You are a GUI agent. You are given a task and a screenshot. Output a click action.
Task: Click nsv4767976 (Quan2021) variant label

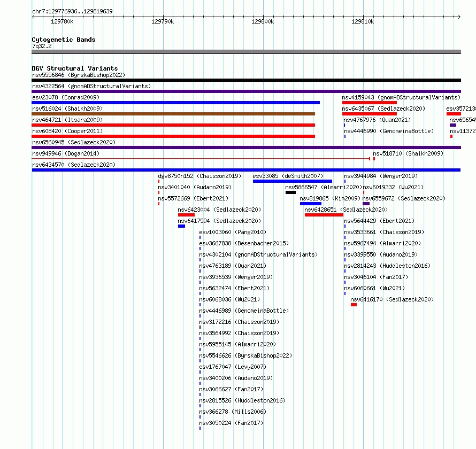coord(378,120)
